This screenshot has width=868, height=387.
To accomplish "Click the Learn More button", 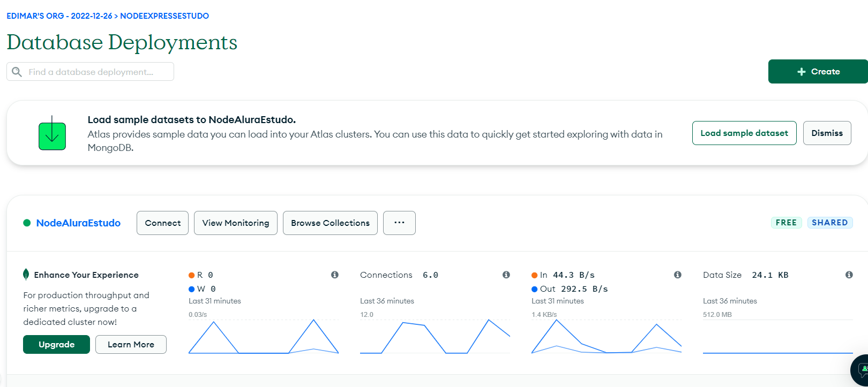I will [131, 344].
